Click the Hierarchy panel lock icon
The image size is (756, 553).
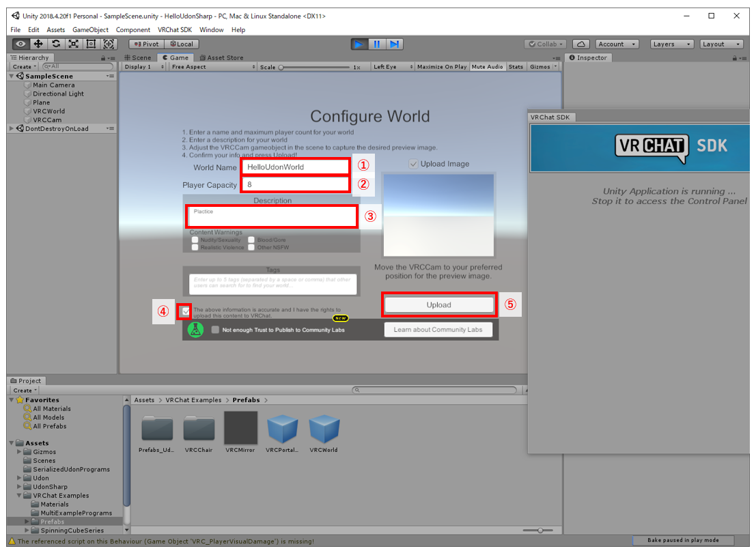pos(102,58)
